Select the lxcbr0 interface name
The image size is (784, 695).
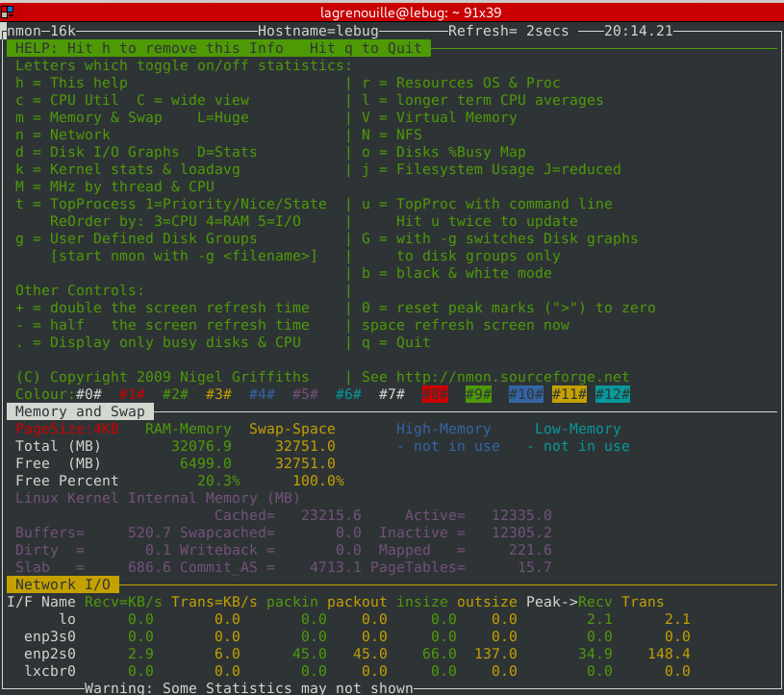click(x=50, y=671)
